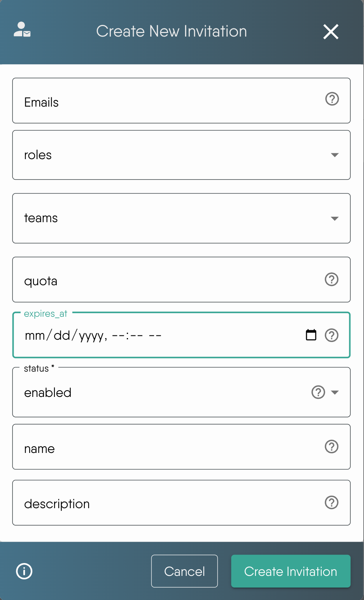Click the name field help icon
Image resolution: width=364 pixels, height=600 pixels.
(x=331, y=447)
